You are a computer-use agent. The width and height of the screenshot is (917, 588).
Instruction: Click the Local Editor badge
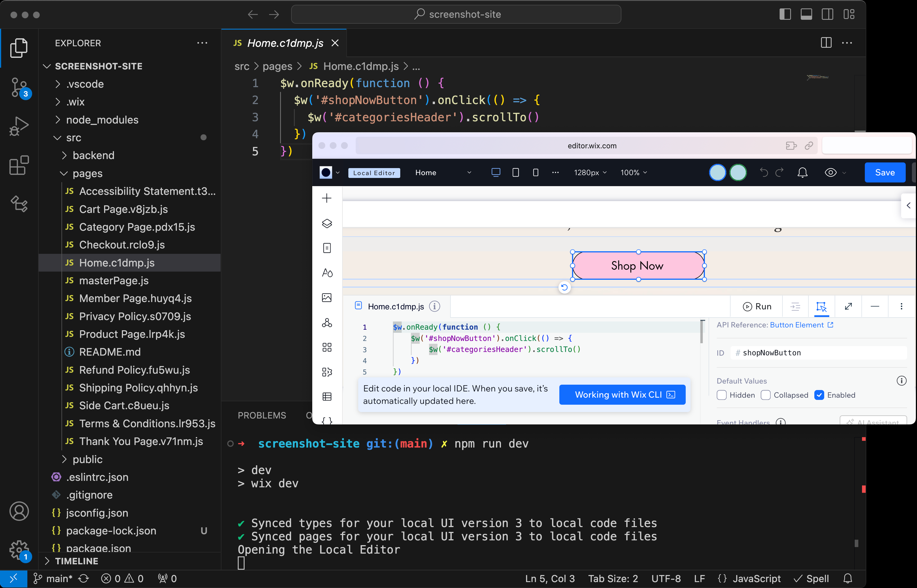tap(374, 173)
